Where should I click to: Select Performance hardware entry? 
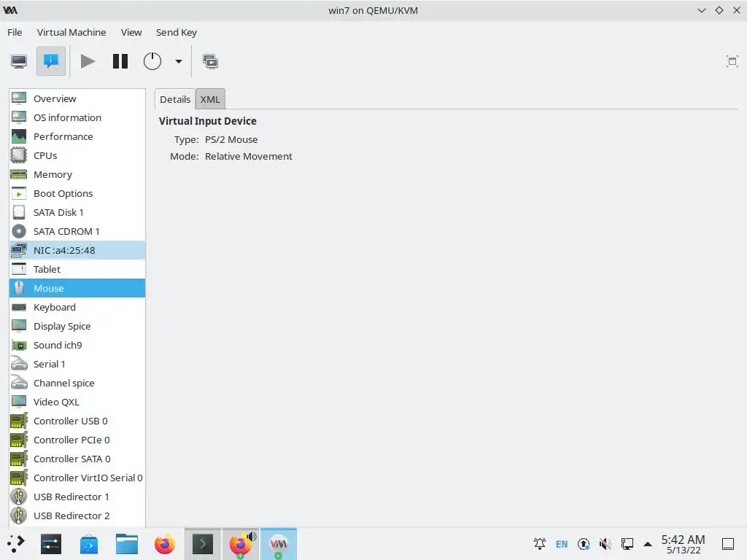pyautogui.click(x=77, y=136)
